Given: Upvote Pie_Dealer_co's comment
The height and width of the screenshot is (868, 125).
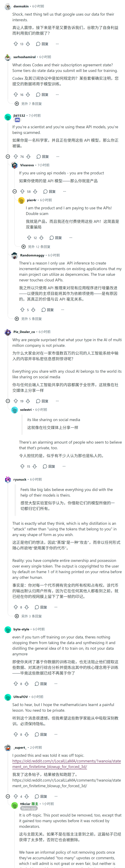Looking at the screenshot, I should coord(15,401).
